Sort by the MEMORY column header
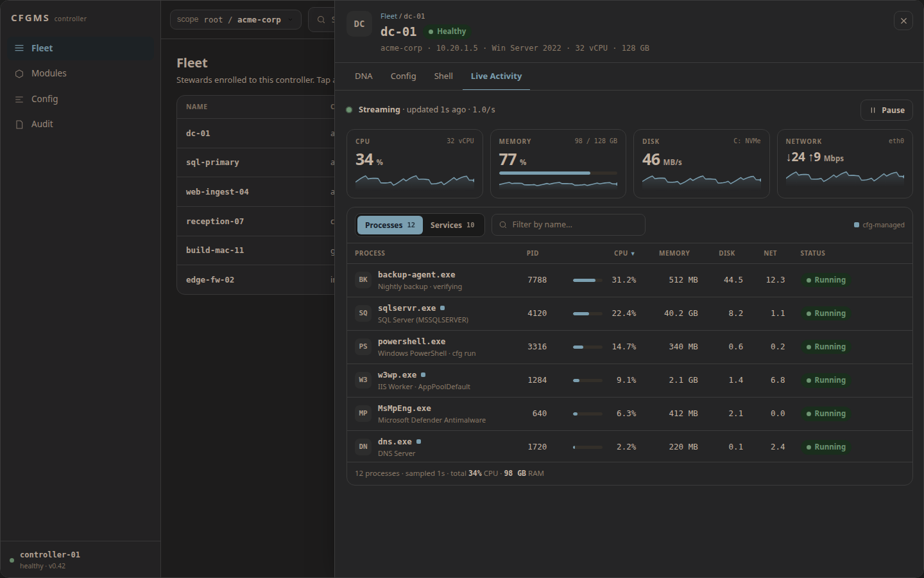Image resolution: width=924 pixels, height=578 pixels. tap(674, 253)
